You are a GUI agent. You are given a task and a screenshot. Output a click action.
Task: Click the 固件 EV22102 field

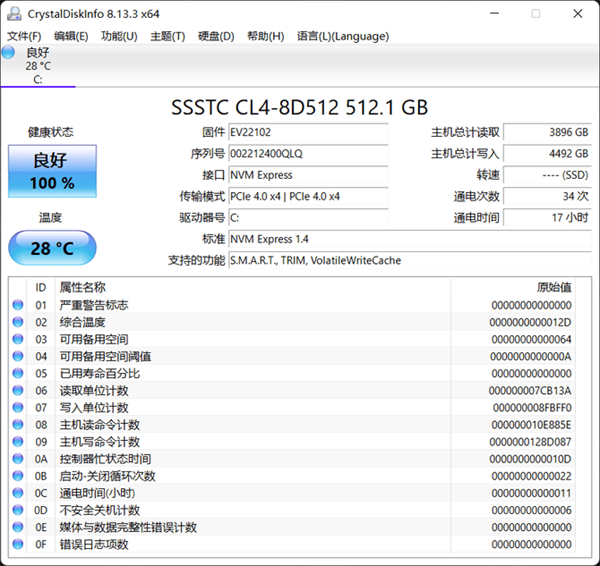coord(307,132)
